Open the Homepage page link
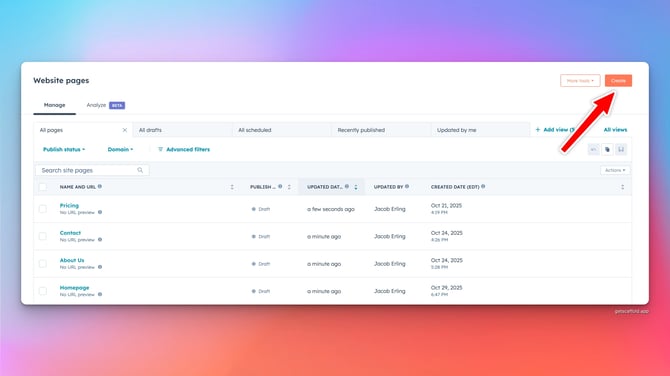 74,288
